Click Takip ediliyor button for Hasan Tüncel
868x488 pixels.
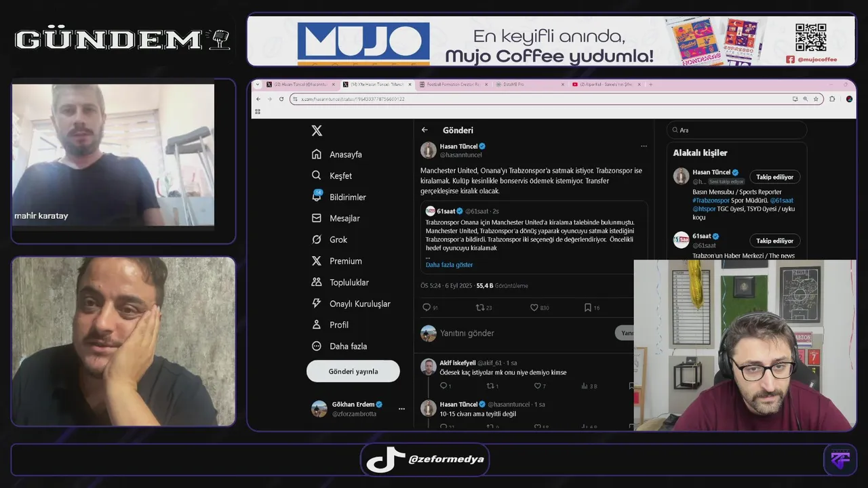point(774,177)
